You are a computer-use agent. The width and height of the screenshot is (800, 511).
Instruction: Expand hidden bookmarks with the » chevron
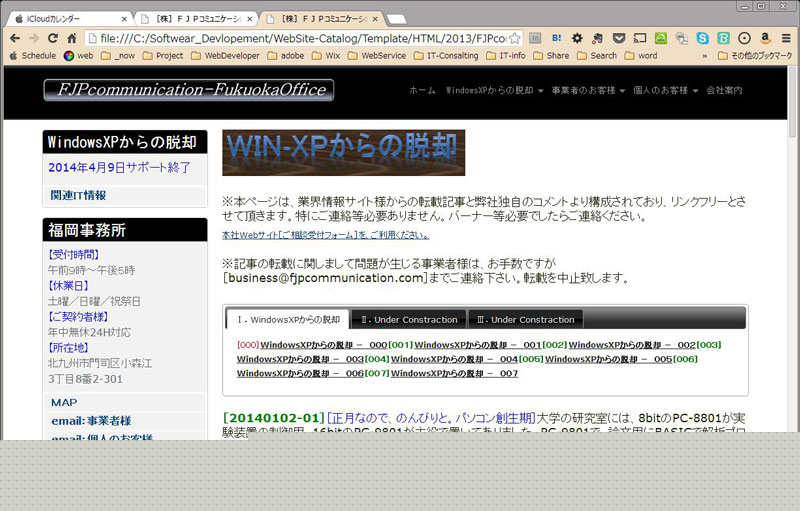coord(705,56)
